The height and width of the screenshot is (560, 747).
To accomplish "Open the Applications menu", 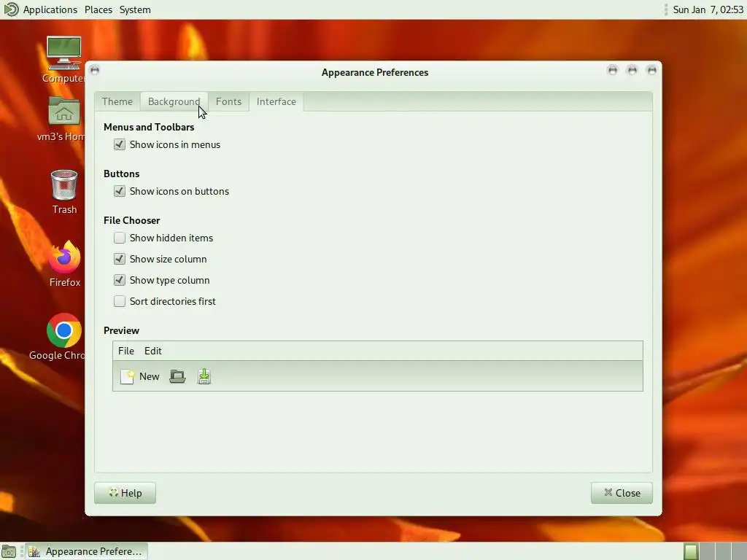I will pyautogui.click(x=50, y=9).
